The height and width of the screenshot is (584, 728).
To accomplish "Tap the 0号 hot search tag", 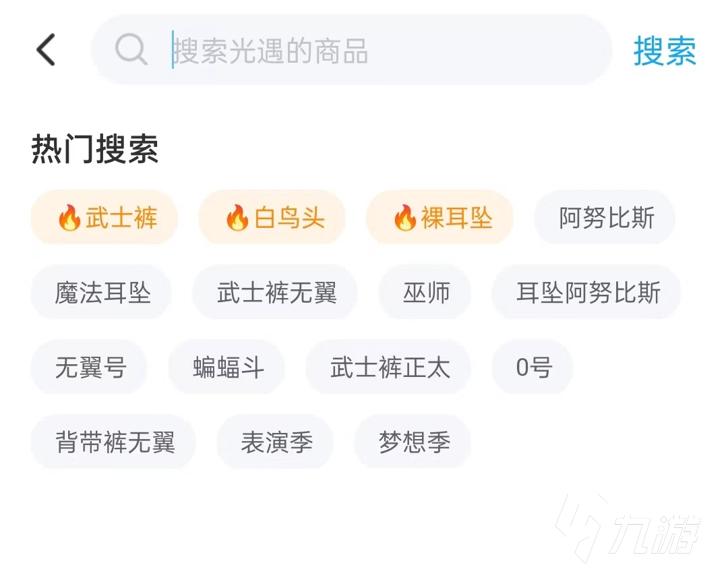I will click(x=533, y=367).
